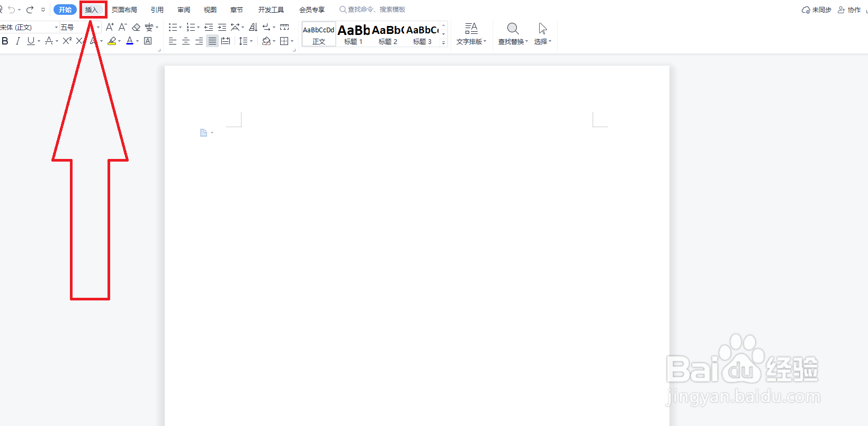
Task: Click the yellow highlight color button
Action: (x=112, y=41)
